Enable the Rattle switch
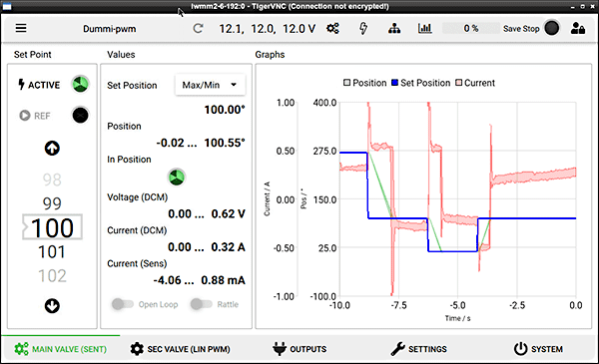The height and width of the screenshot is (364, 599). coord(202,304)
